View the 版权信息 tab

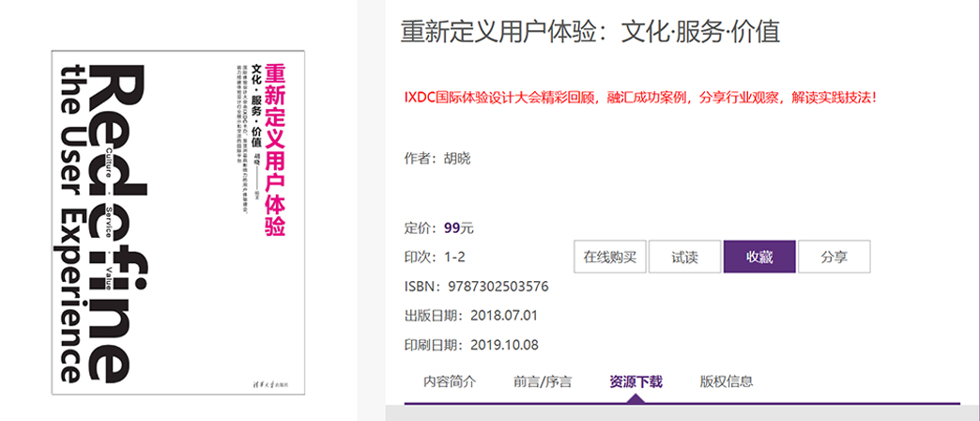click(727, 382)
